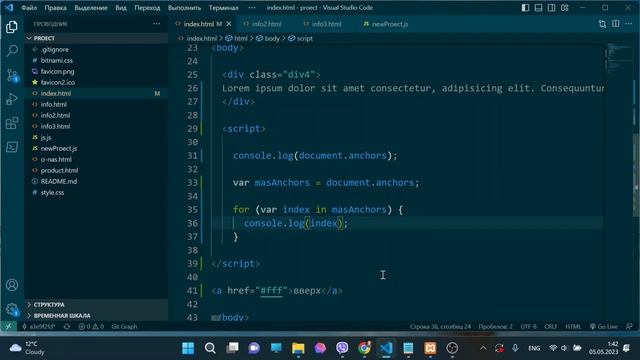The height and width of the screenshot is (360, 640).
Task: Click the cursor position Строка 36 status item
Action: point(440,327)
